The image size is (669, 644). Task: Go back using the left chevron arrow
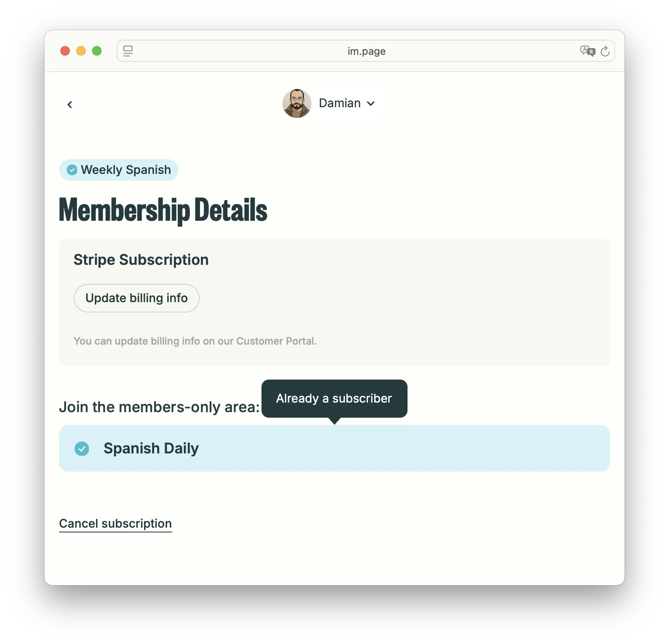click(x=70, y=104)
